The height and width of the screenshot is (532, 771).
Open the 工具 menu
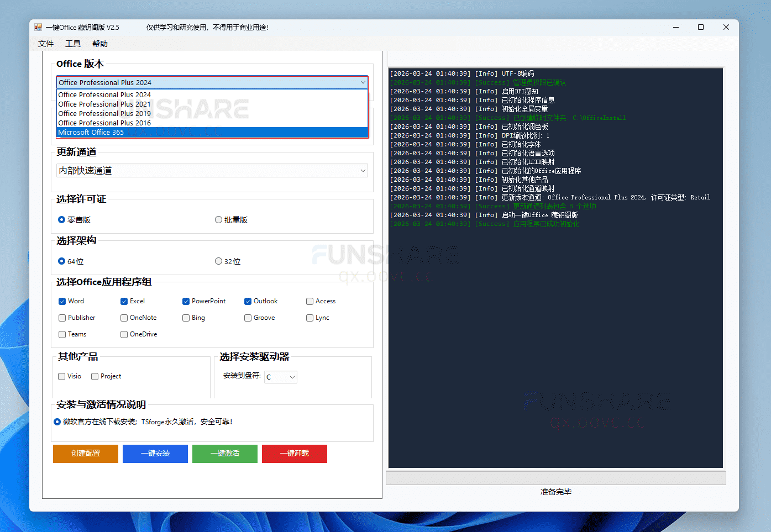(73, 44)
